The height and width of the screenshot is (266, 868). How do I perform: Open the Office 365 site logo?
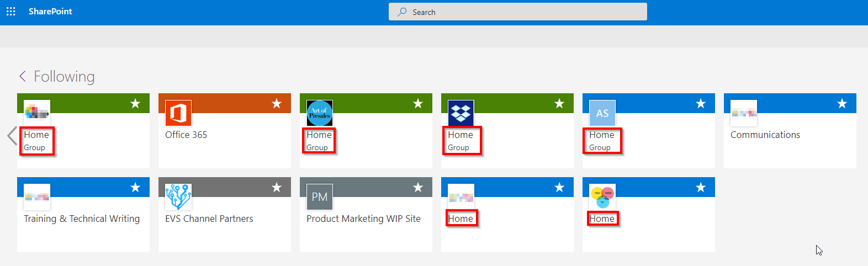coord(178,113)
